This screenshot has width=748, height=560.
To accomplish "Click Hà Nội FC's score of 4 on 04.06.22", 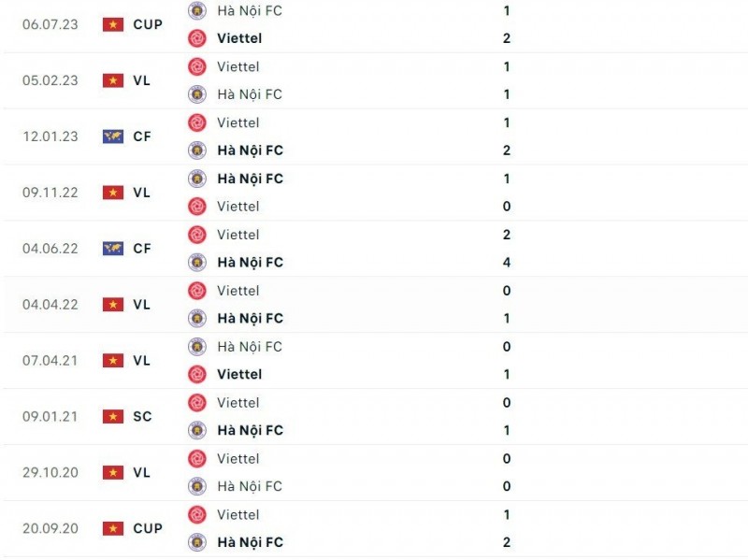I will click(507, 263).
